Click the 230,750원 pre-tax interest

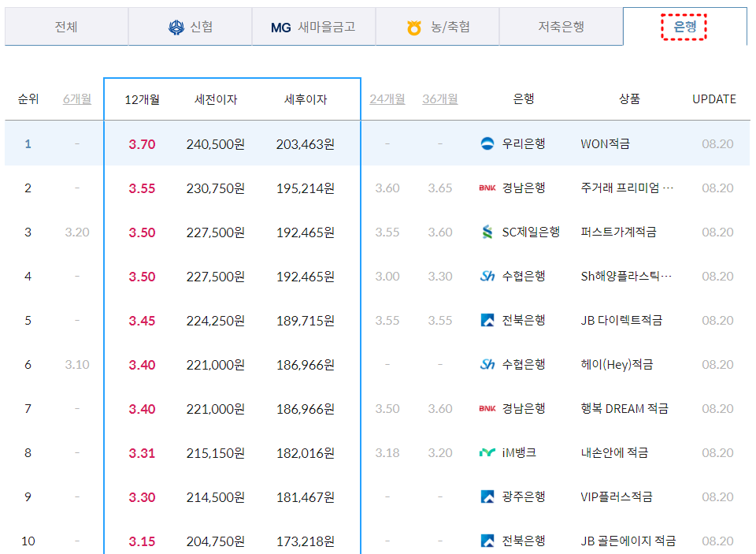[216, 188]
